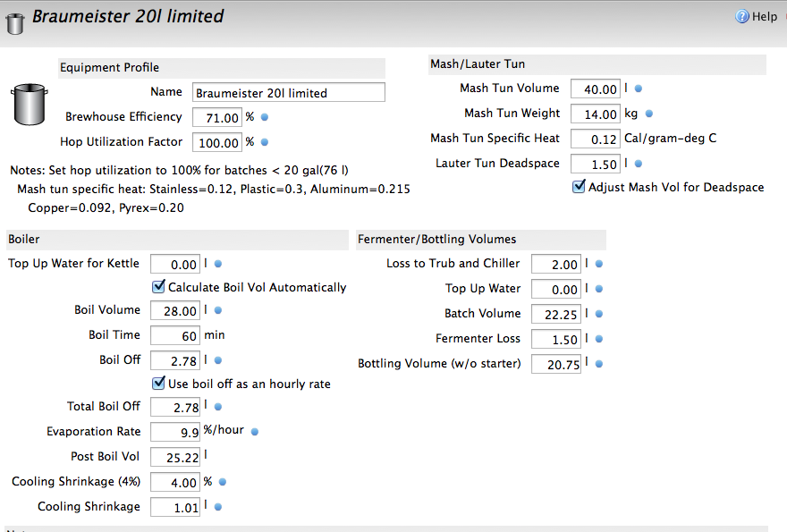Screen dimensions: 787x532
Task: Click the Brewhouse Efficiency value field
Action: (x=216, y=117)
